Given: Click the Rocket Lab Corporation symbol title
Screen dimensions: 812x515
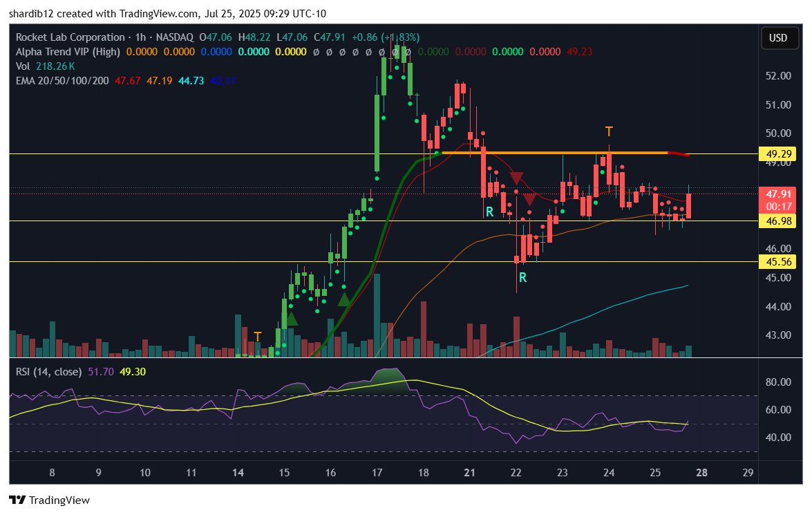Looking at the screenshot, I should [x=70, y=37].
